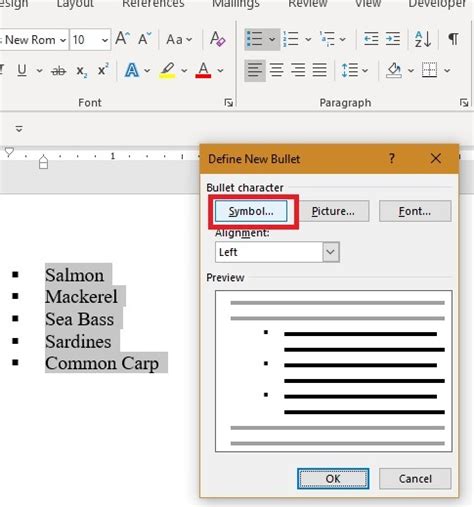Select Center paragraph alignment
474x507 pixels.
pos(277,70)
